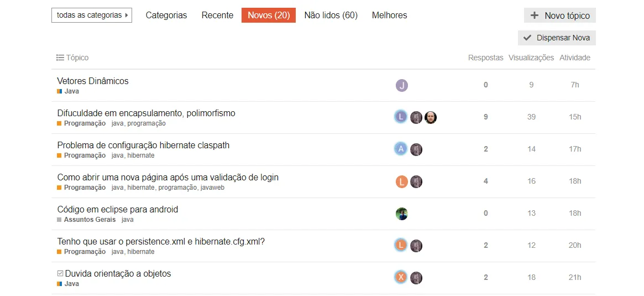
Task: Open the todas as categorias dropdown
Action: (92, 15)
